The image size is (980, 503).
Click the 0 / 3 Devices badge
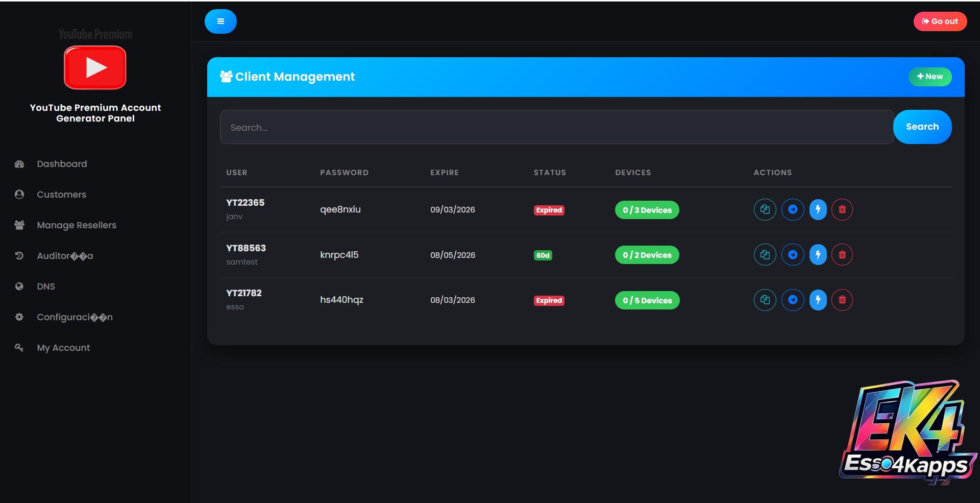(x=647, y=210)
